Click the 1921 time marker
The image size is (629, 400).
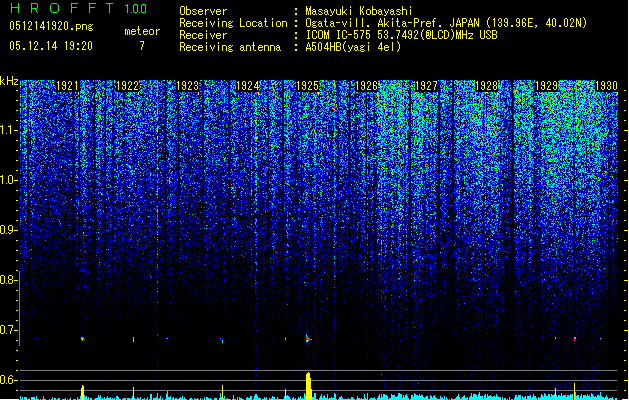[67, 86]
